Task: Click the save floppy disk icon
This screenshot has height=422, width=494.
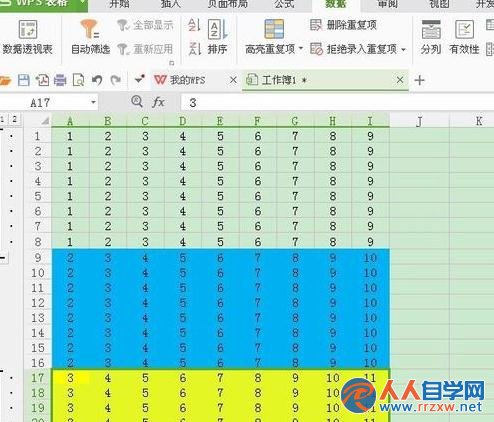Action: tap(24, 80)
